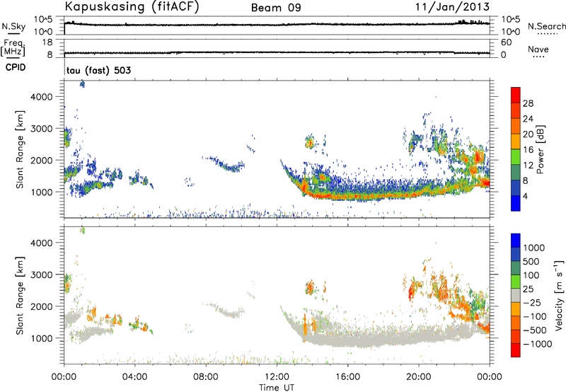The height and width of the screenshot is (392, 566).
Task: Click -25 on the Velocity colorbar
Action: pos(532,302)
